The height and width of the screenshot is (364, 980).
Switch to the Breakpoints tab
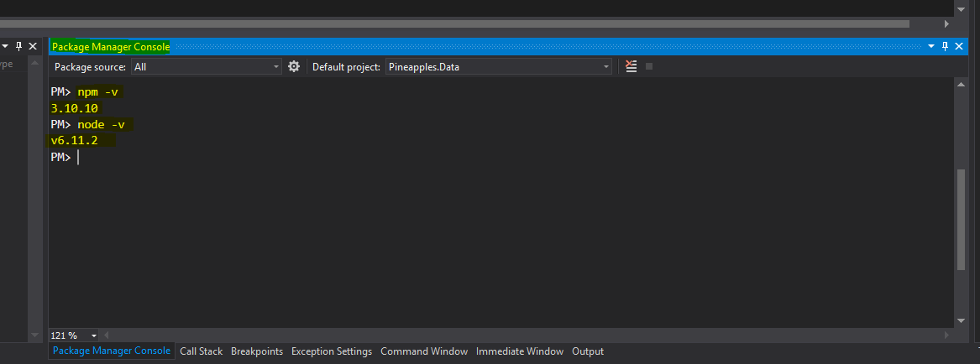click(x=257, y=351)
